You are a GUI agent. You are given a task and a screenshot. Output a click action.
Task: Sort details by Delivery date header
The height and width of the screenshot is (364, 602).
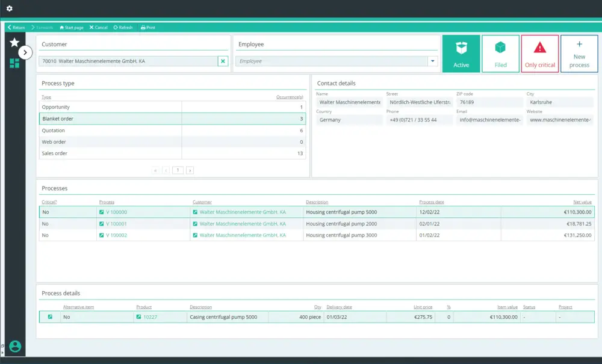[x=339, y=307]
